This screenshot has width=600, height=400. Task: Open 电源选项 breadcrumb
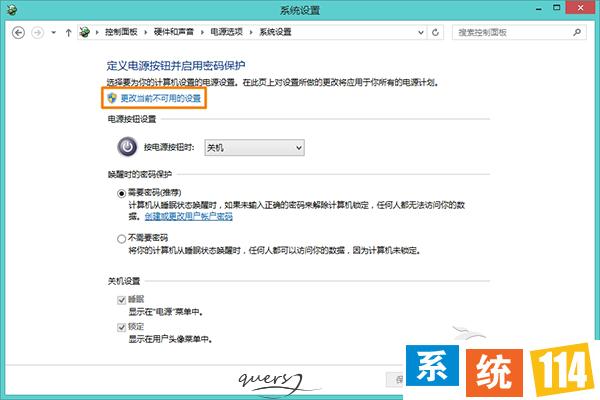(227, 32)
